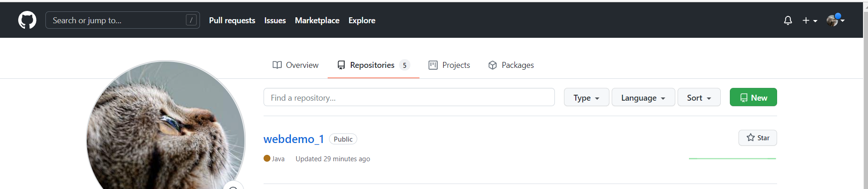Click the Repositories count badge 5
The width and height of the screenshot is (868, 189).
[404, 65]
